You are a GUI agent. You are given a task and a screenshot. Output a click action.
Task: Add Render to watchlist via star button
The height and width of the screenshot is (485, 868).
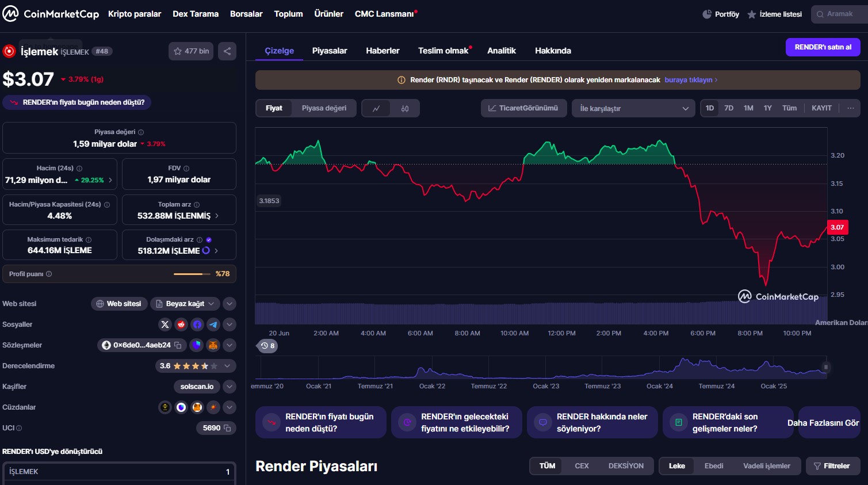tap(192, 51)
